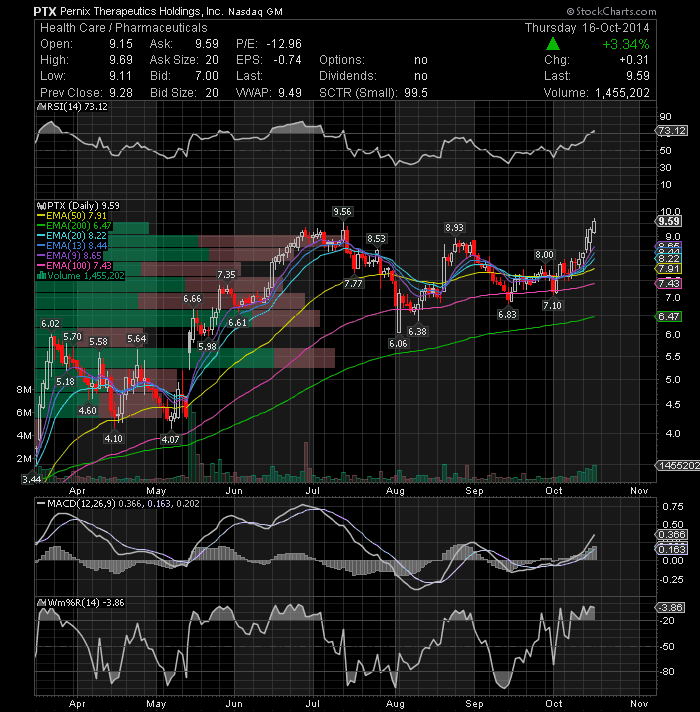Click the volume bars icon in the legend
Image resolution: width=700 pixels, height=712 pixels.
[41, 276]
